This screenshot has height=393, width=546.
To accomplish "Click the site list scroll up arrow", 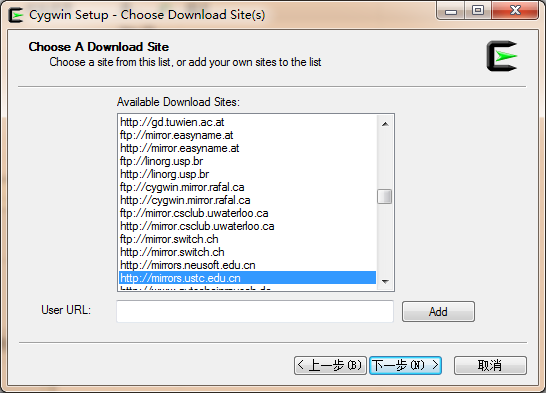I will [385, 124].
